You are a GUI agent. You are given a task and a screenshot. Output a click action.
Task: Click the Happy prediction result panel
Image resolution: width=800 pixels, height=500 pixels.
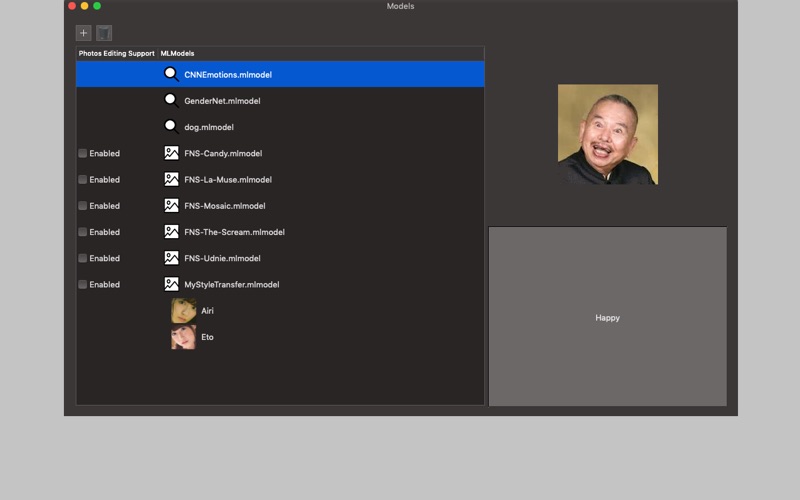click(607, 317)
